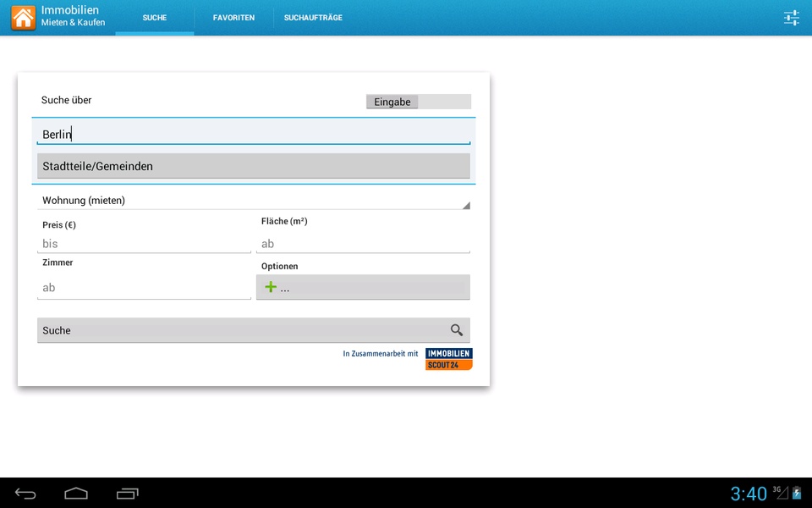Click the 'In Zusammenarbeit mit' text
The height and width of the screenshot is (508, 812).
[380, 354]
